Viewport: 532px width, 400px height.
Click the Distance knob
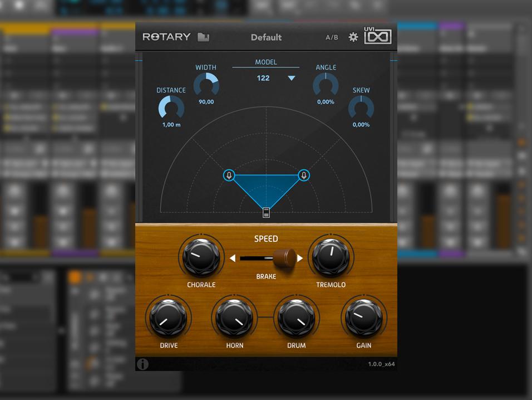171,108
